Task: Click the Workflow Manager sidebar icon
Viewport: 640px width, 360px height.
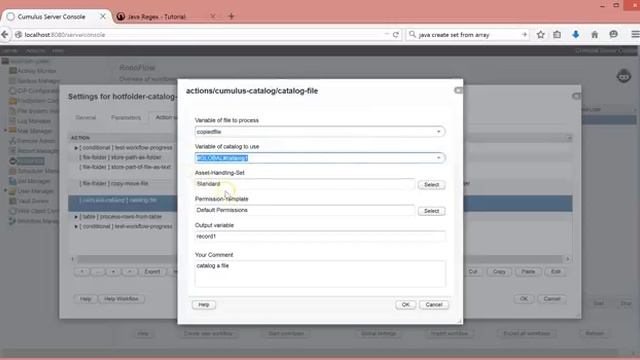Action: [x=13, y=221]
